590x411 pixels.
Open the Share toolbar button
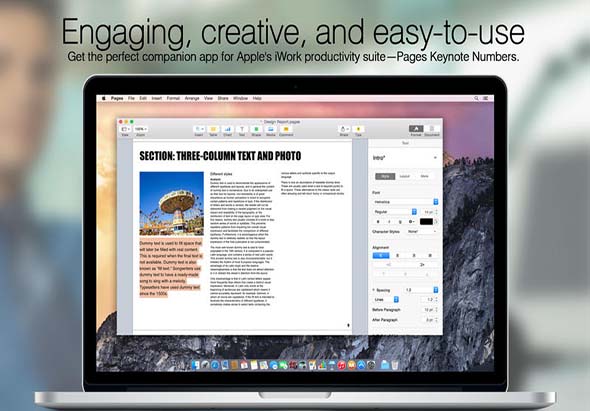(x=344, y=129)
